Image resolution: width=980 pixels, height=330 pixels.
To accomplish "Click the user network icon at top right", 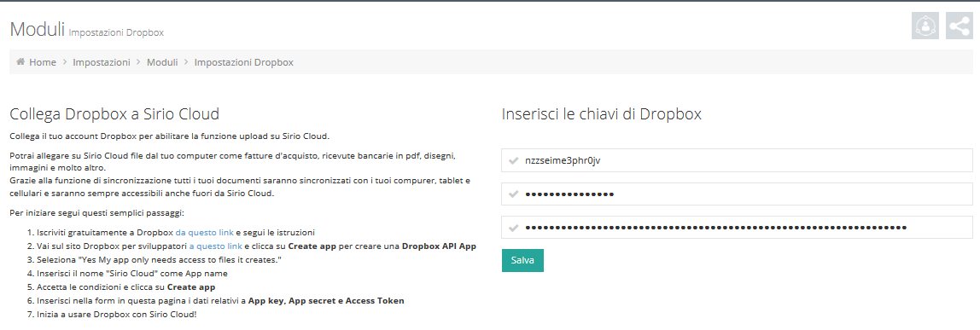I will click(x=925, y=26).
